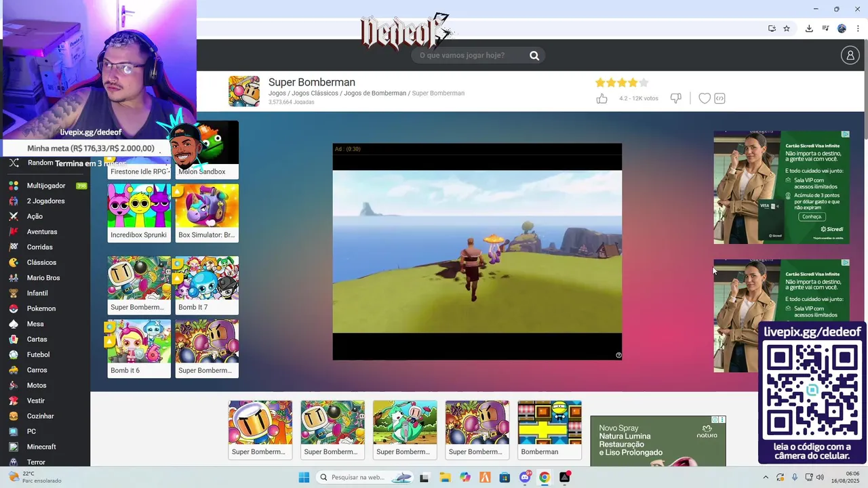Open the Ação category
The image size is (868, 488).
pos(35,216)
